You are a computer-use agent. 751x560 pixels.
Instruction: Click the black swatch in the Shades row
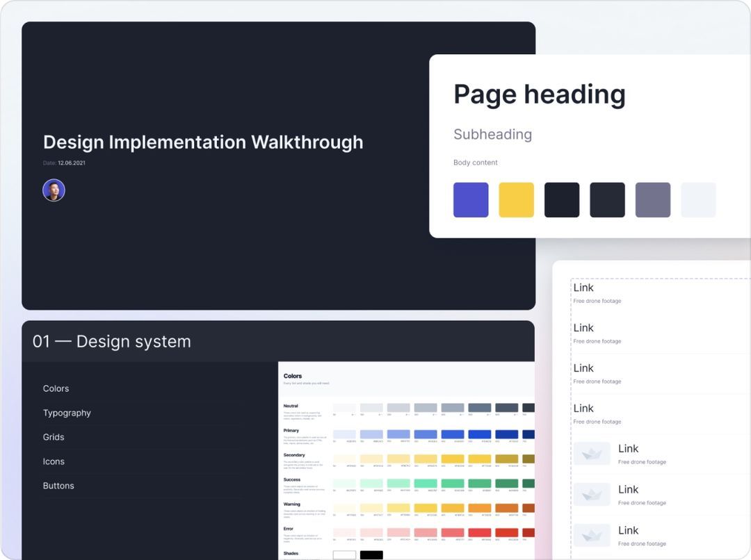[x=371, y=554]
